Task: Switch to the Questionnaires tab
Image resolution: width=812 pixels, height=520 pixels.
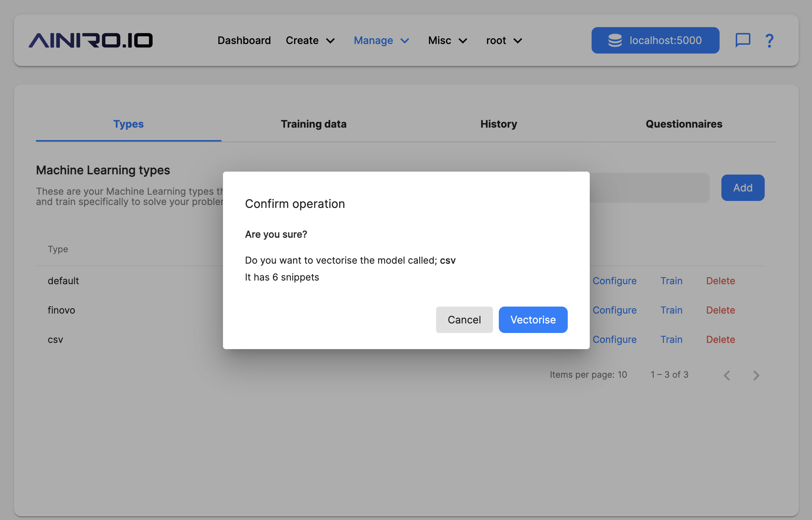Action: point(684,124)
